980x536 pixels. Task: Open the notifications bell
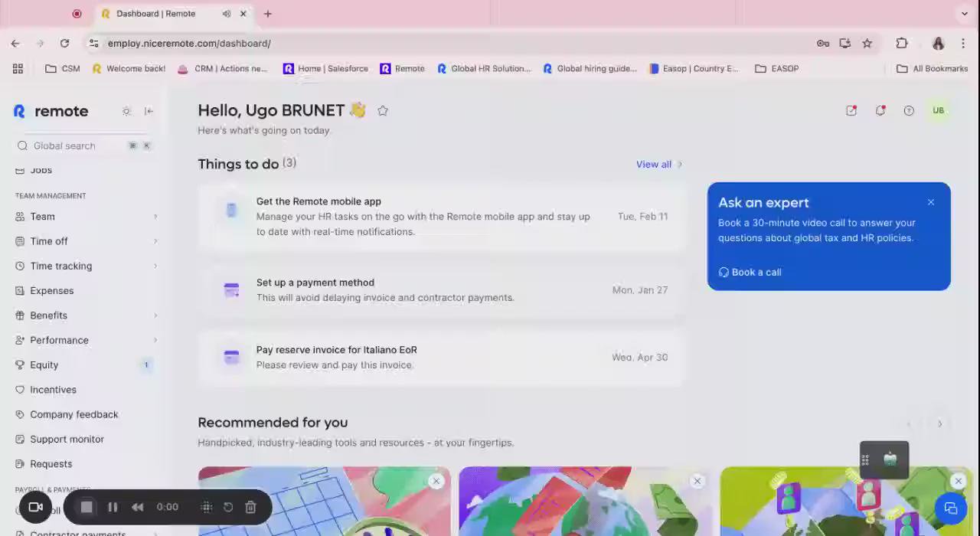(x=880, y=111)
